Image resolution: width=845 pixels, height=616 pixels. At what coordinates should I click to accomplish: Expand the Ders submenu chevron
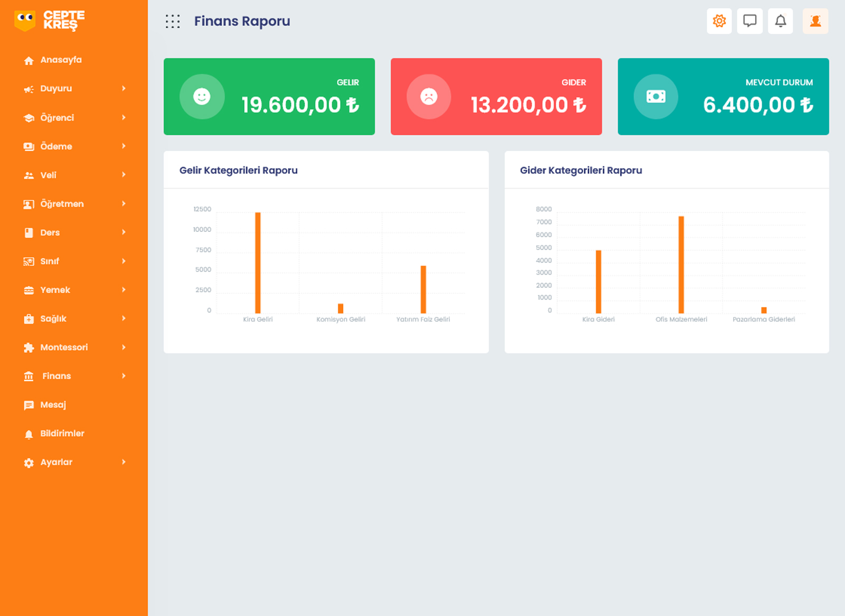click(124, 232)
